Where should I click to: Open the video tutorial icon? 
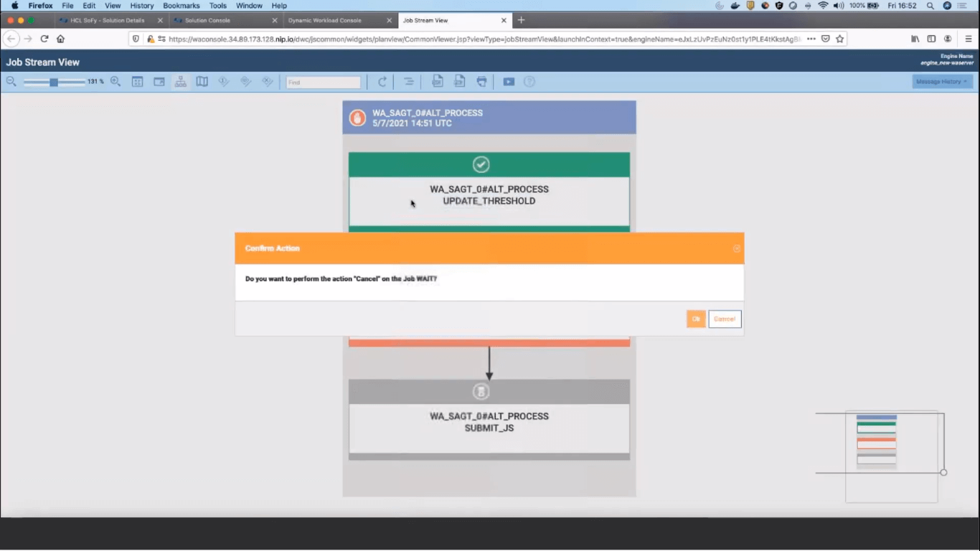click(x=509, y=81)
